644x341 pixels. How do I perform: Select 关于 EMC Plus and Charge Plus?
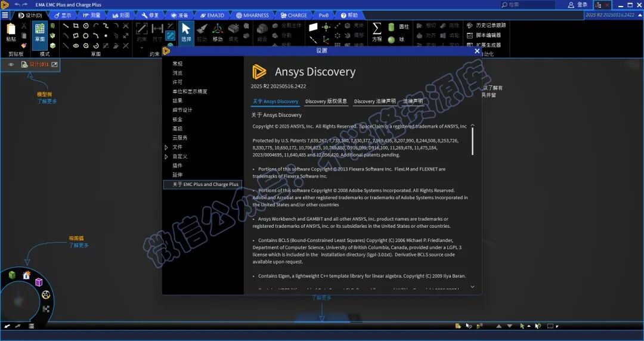pos(203,184)
